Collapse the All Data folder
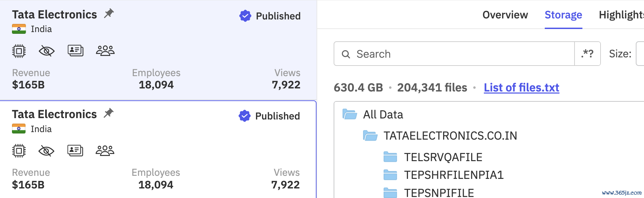 click(350, 114)
